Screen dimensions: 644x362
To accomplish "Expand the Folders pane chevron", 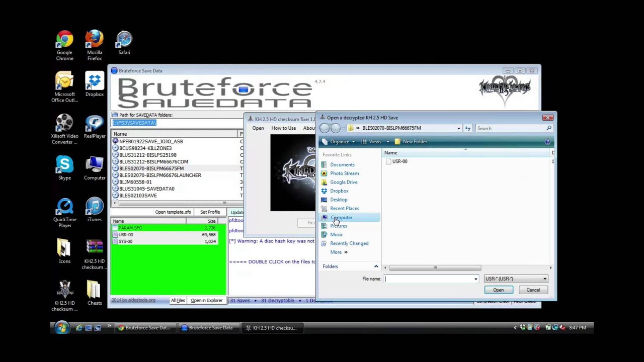I will click(376, 266).
